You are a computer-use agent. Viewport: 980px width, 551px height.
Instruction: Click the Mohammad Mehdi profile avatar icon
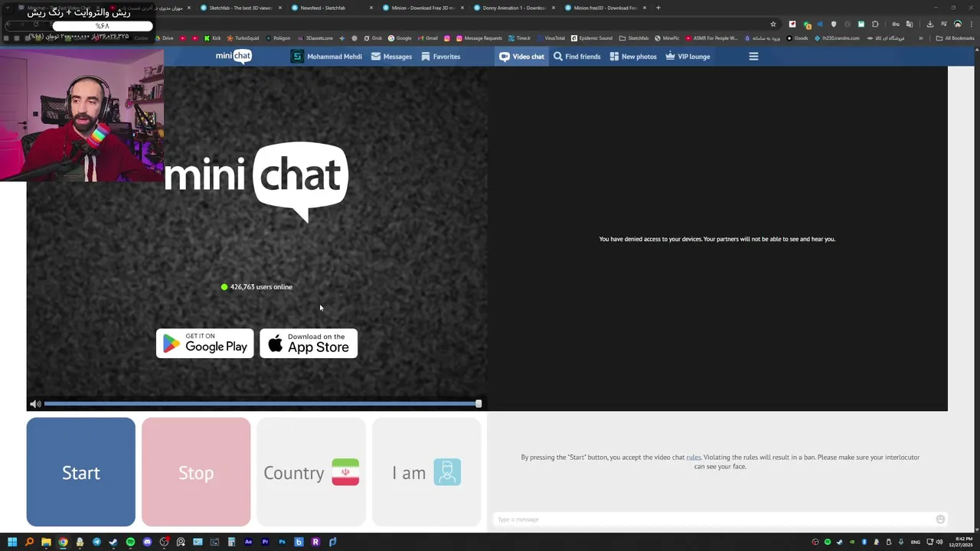297,57
